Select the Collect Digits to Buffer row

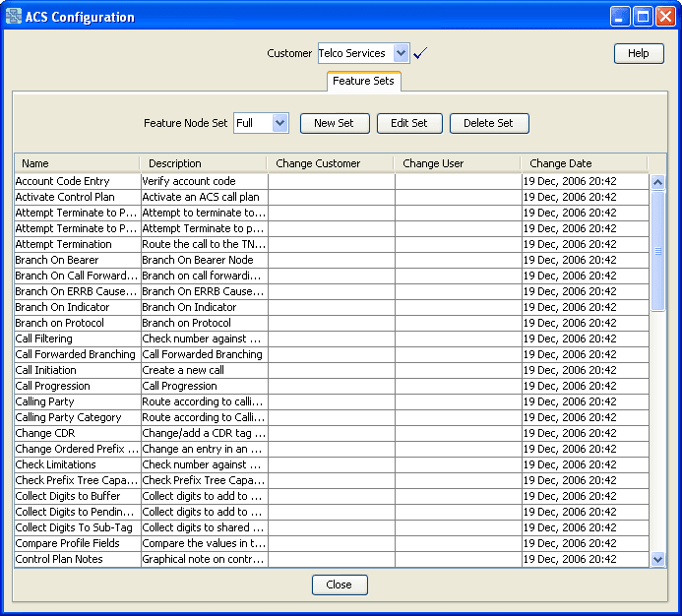pos(332,496)
